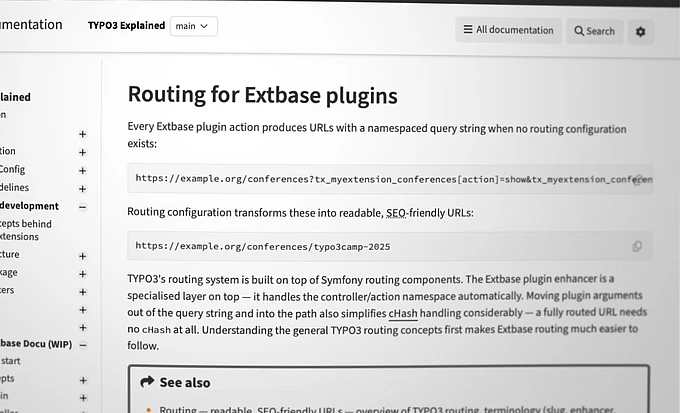
Task: Expand the Config sidebar entry
Action: [x=82, y=170]
